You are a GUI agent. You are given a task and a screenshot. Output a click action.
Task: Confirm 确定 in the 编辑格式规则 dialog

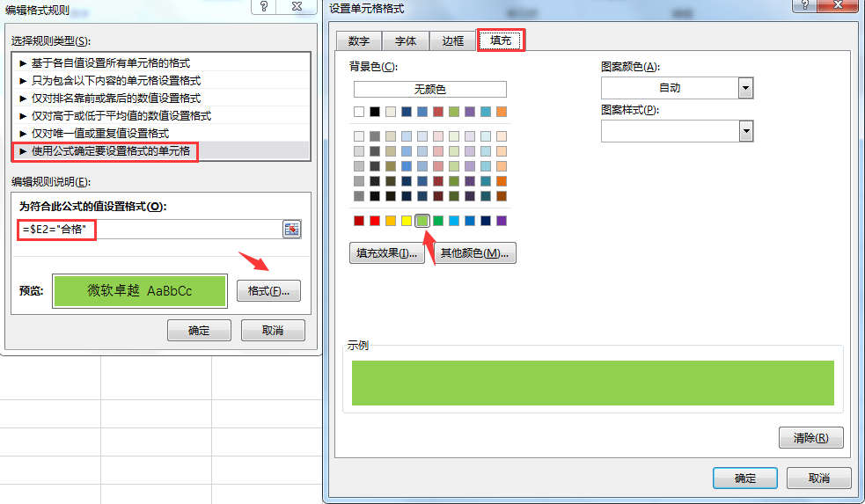point(199,331)
